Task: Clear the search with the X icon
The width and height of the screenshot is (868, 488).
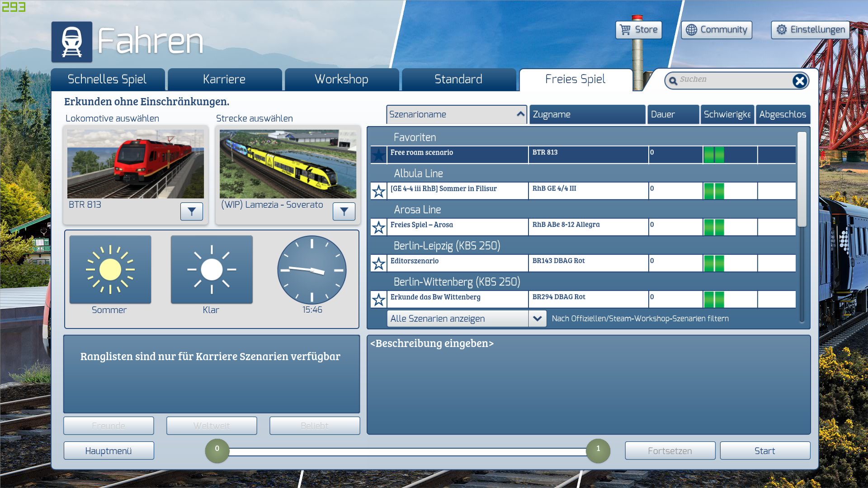Action: coord(799,81)
